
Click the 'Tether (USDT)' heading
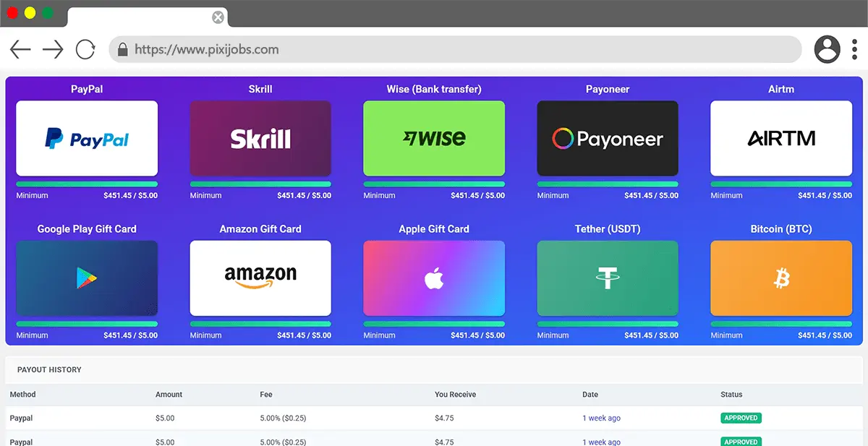[x=608, y=229]
